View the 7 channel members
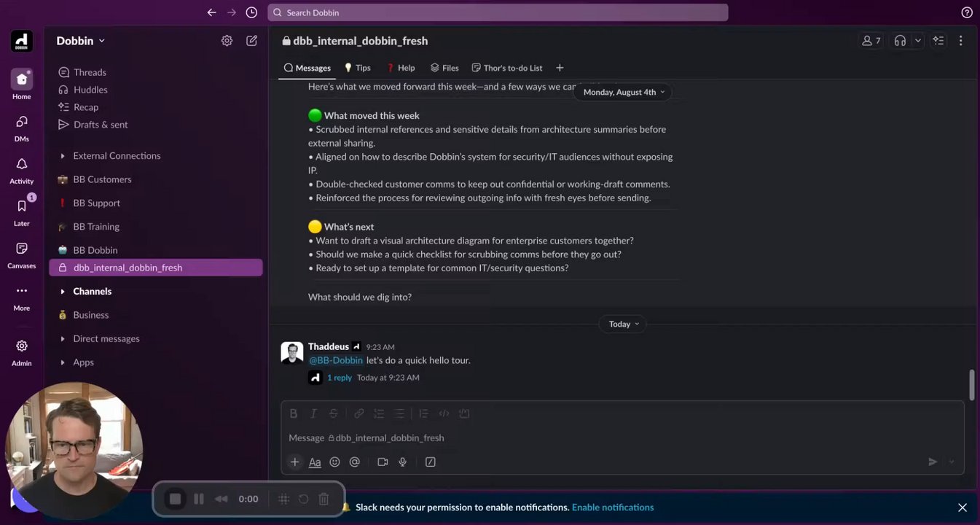 871,41
